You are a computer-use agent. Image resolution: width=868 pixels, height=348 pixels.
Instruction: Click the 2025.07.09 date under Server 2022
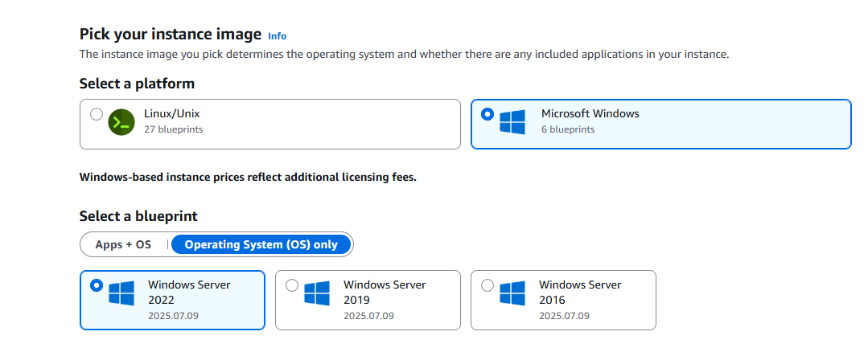tap(173, 317)
